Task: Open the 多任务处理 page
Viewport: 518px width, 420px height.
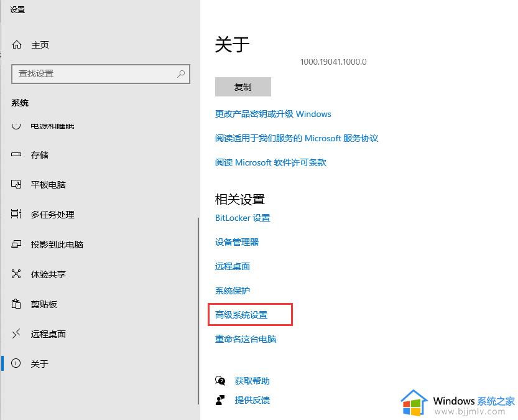Action: coord(52,215)
